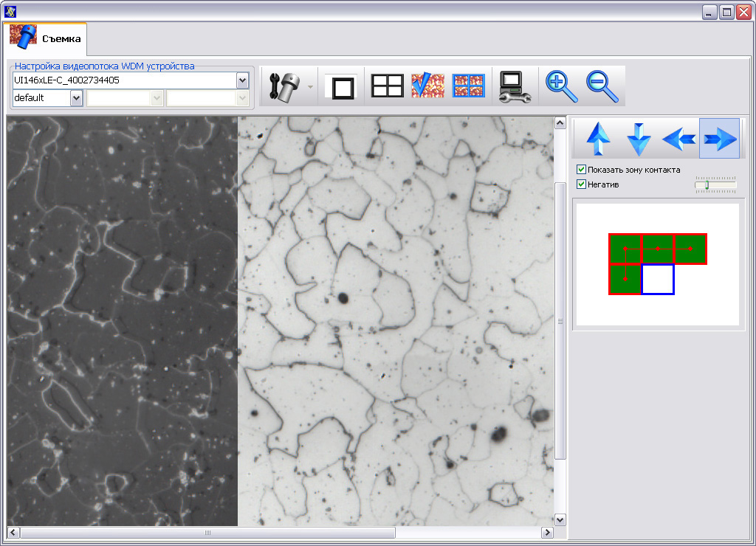
Task: Click the bottom-left green tile in map
Action: (625, 279)
